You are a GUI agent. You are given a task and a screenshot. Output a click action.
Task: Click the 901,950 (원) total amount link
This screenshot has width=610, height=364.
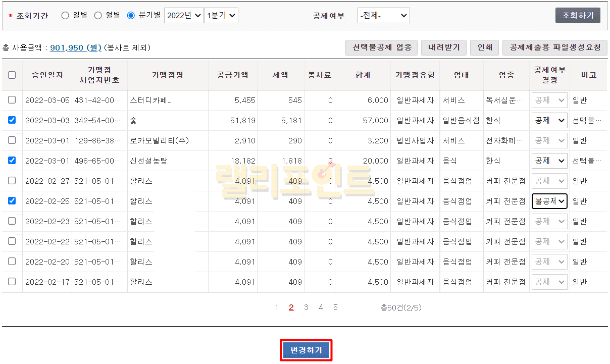(76, 47)
